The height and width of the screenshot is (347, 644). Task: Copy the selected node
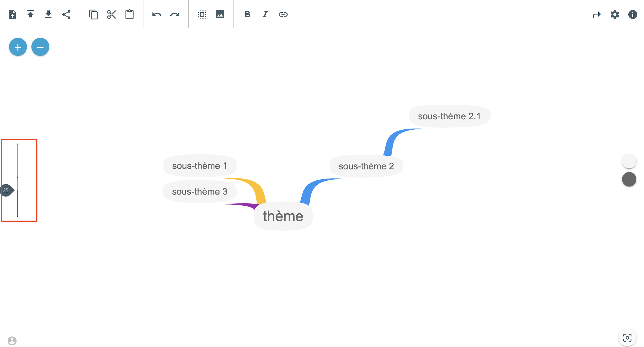pos(93,14)
